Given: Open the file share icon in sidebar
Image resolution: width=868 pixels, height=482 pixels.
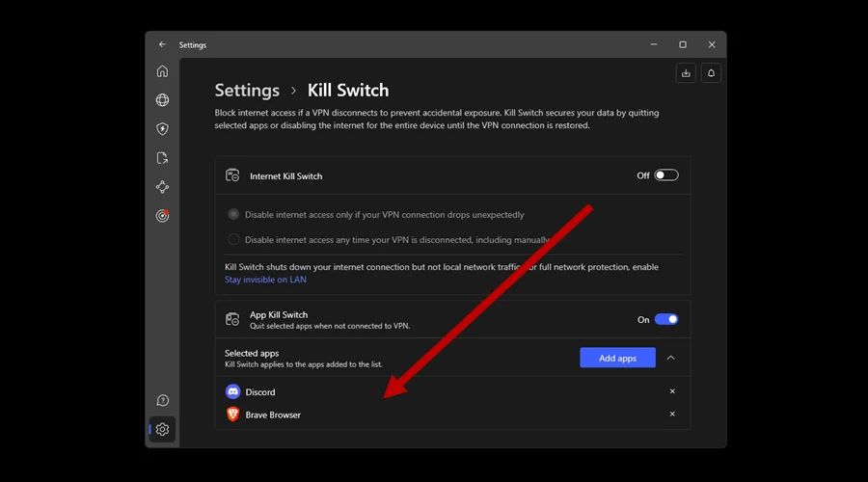Looking at the screenshot, I should [162, 158].
